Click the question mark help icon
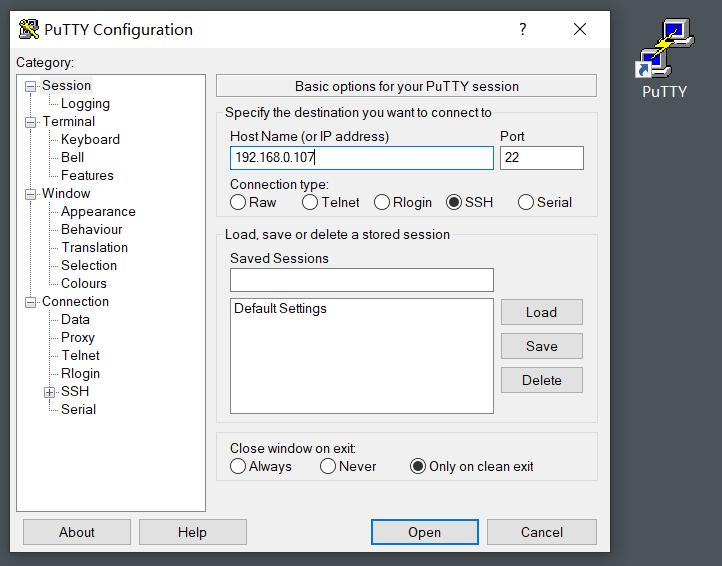 click(523, 29)
